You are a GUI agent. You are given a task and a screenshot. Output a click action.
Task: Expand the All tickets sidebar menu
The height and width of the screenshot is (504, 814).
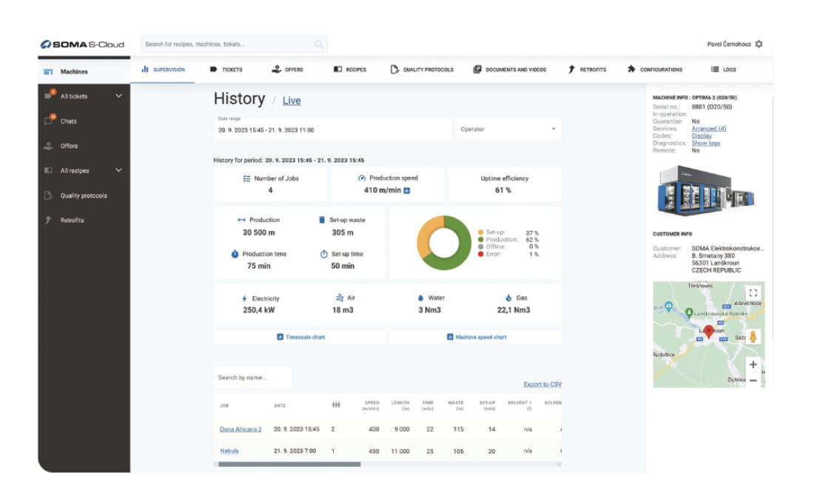click(118, 96)
